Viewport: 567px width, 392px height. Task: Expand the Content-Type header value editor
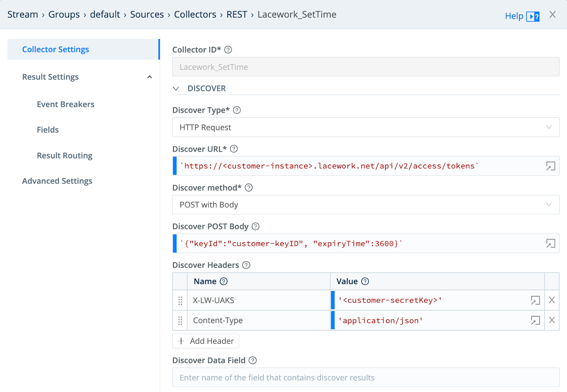click(535, 320)
